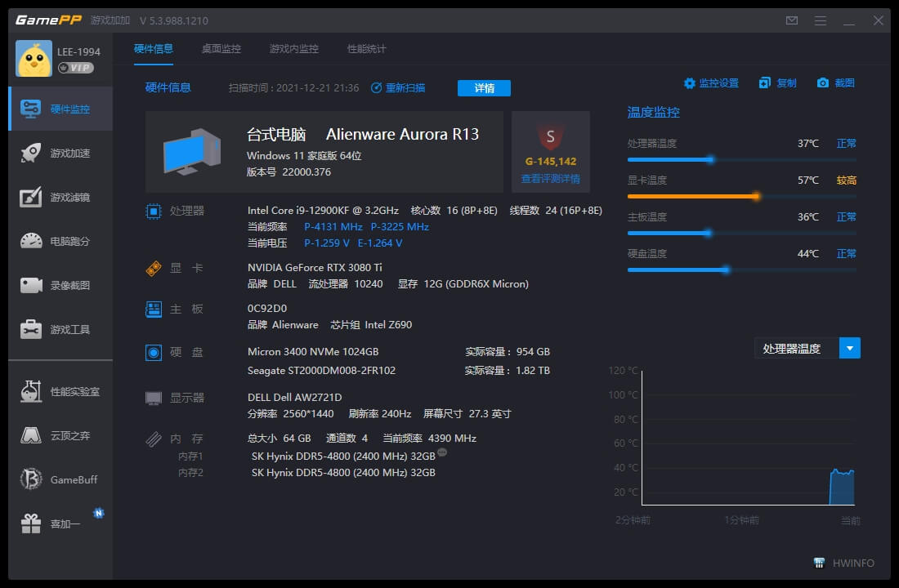Click the 处理器 CPU chip icon
The height and width of the screenshot is (588, 899).
tap(154, 211)
